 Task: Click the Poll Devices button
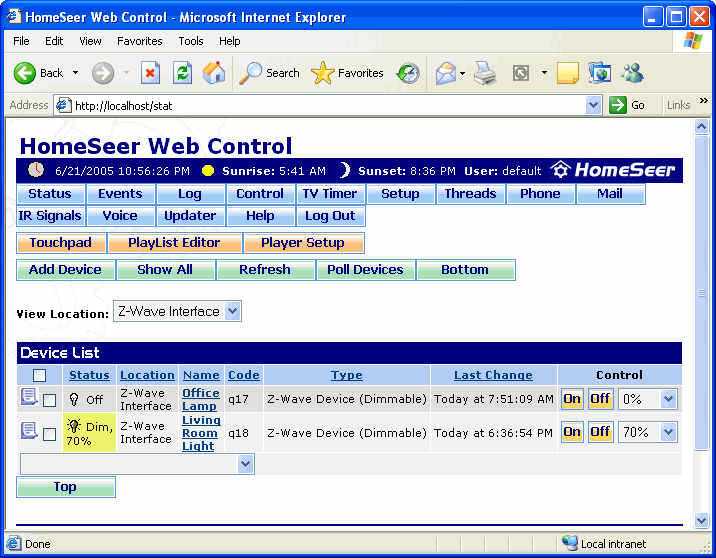(x=365, y=269)
